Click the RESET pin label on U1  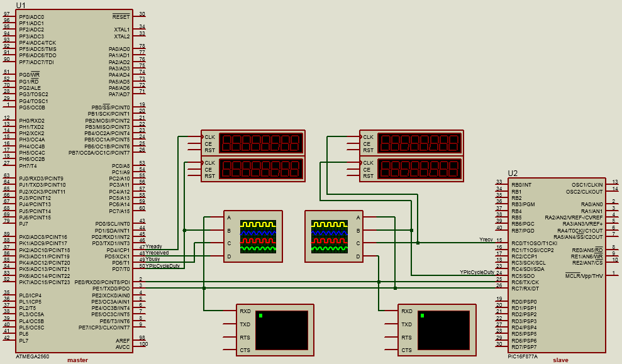tap(121, 16)
